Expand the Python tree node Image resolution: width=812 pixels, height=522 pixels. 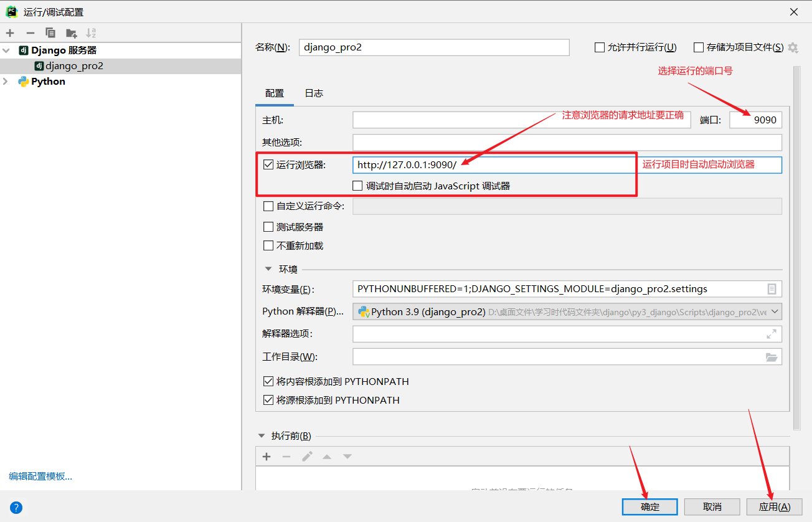(x=6, y=82)
